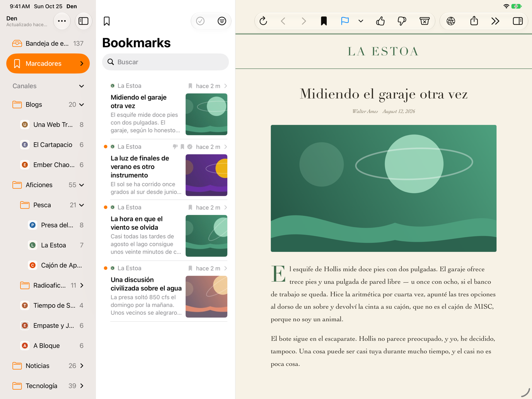Screen dimensions: 532x399
Task: Expand the Noticias folder chevron
Action: pos(82,366)
